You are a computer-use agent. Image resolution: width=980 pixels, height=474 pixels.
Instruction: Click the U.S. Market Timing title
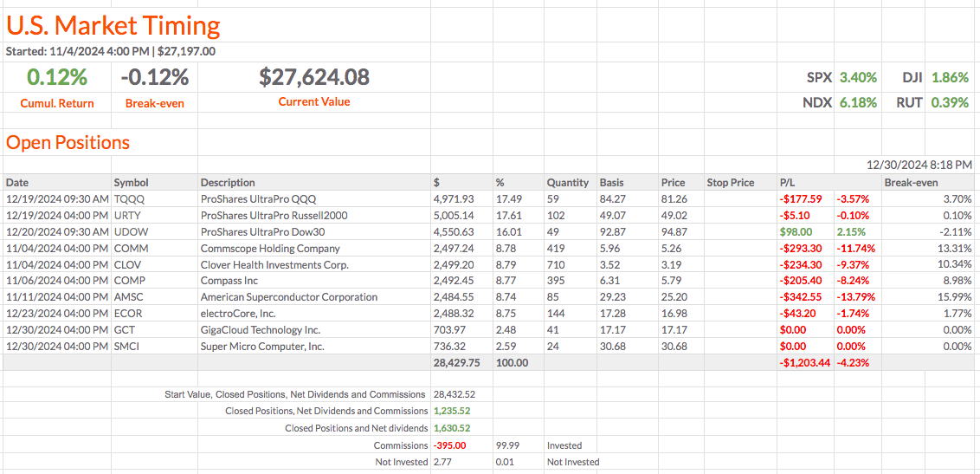tap(113, 26)
